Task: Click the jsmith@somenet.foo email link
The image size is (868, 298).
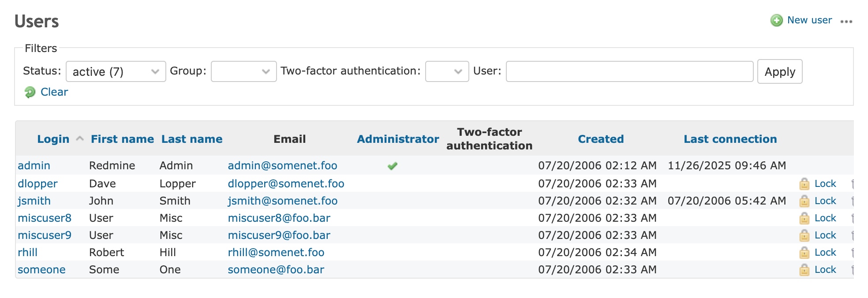Action: [282, 201]
